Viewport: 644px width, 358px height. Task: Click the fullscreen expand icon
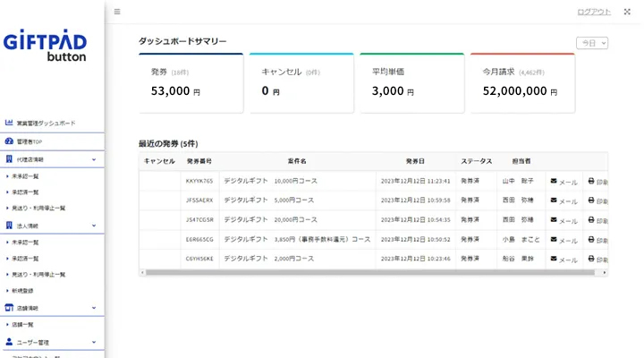627,12
